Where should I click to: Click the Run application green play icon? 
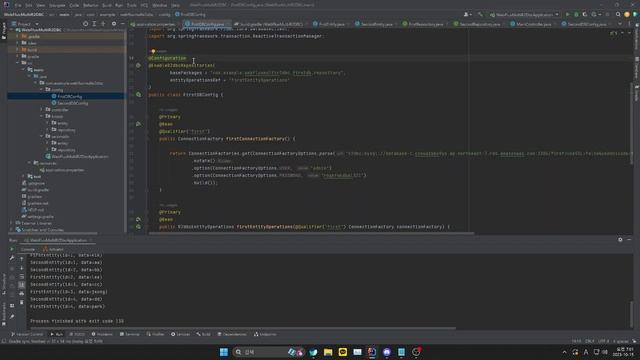click(x=567, y=14)
